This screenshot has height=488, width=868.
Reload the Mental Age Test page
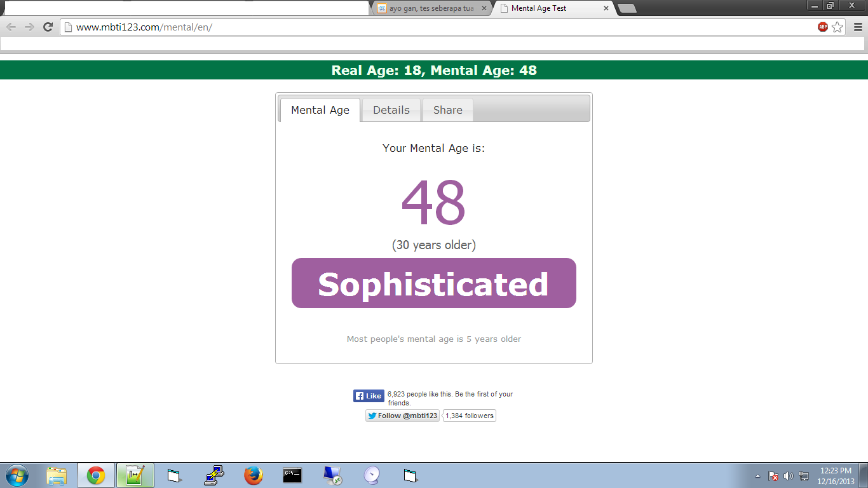pos(48,27)
